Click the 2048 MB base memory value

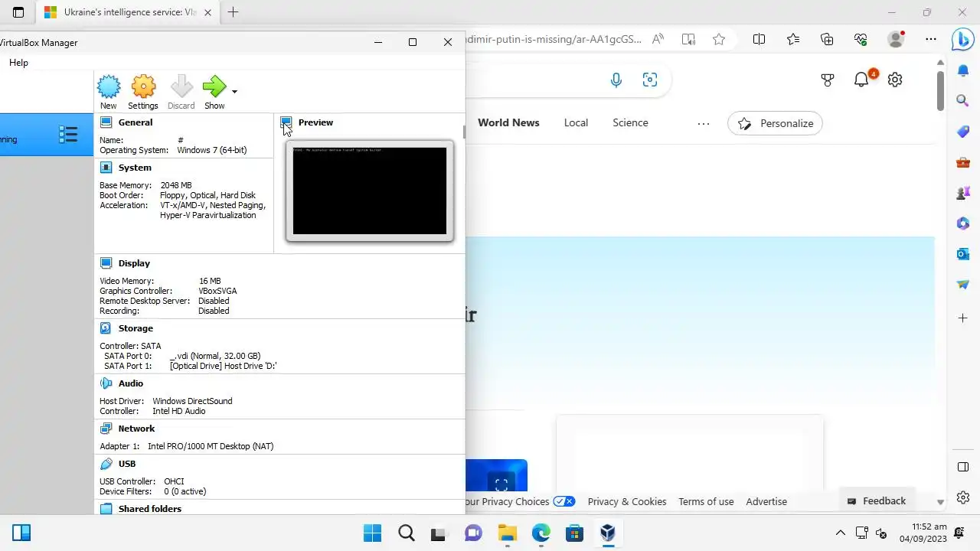[176, 185]
